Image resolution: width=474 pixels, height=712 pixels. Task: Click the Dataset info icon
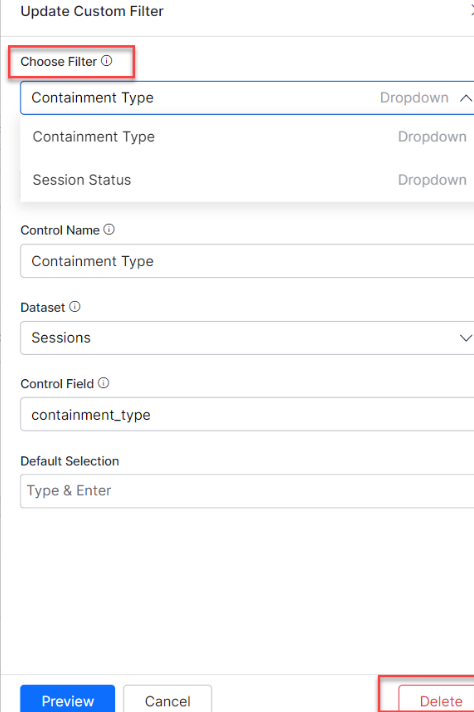tap(75, 307)
